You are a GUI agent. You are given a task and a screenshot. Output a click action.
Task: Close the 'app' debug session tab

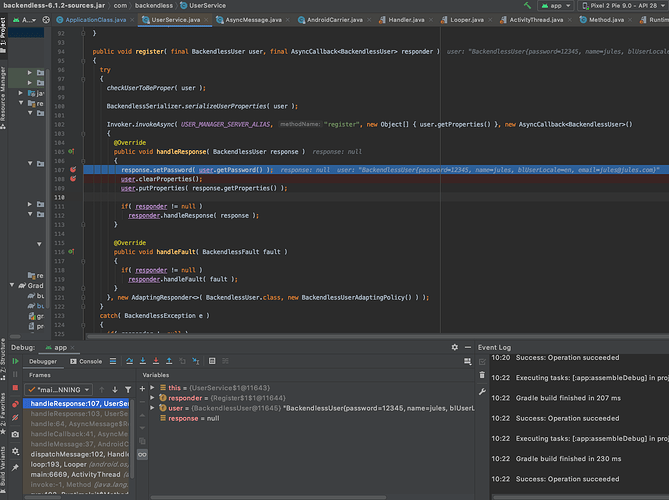coord(73,348)
